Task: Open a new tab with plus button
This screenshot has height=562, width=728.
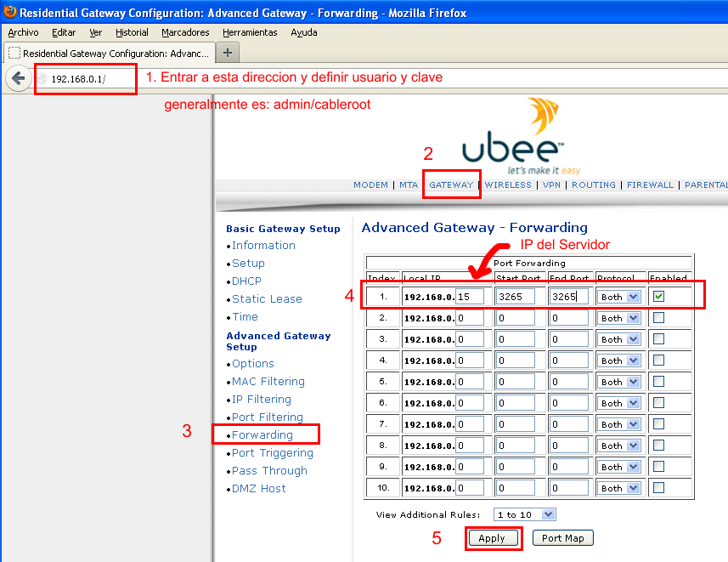Action: click(227, 53)
